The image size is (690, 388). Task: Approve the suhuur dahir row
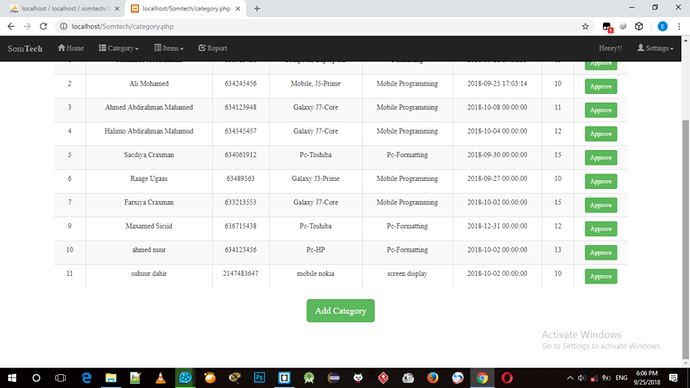pos(601,276)
